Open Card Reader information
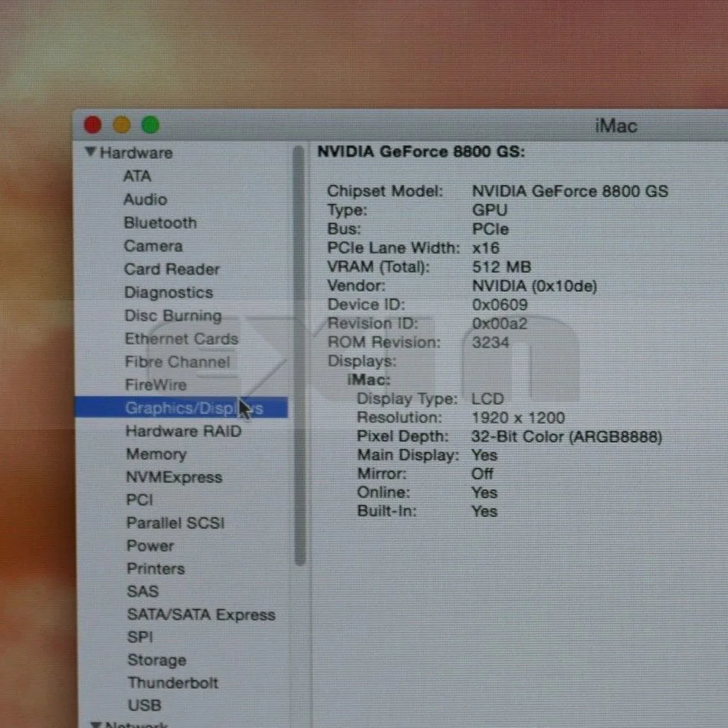728x728 pixels. click(172, 269)
